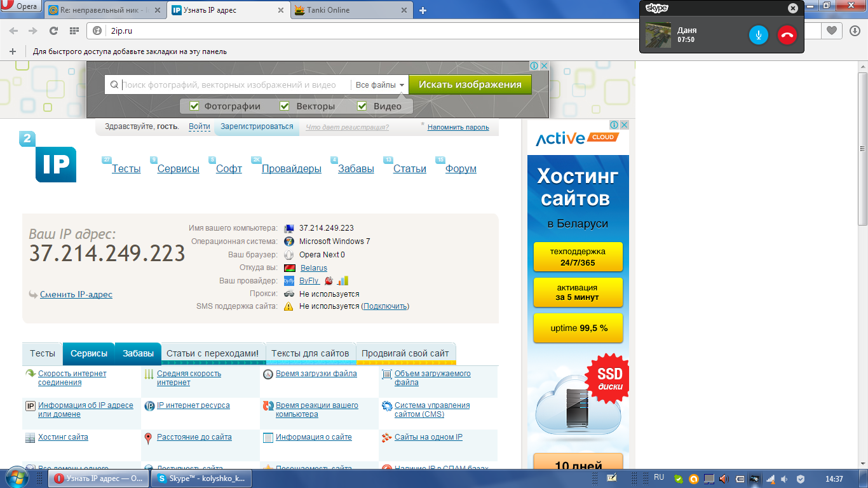Open 'Расстояние до сайта' link

click(x=194, y=437)
